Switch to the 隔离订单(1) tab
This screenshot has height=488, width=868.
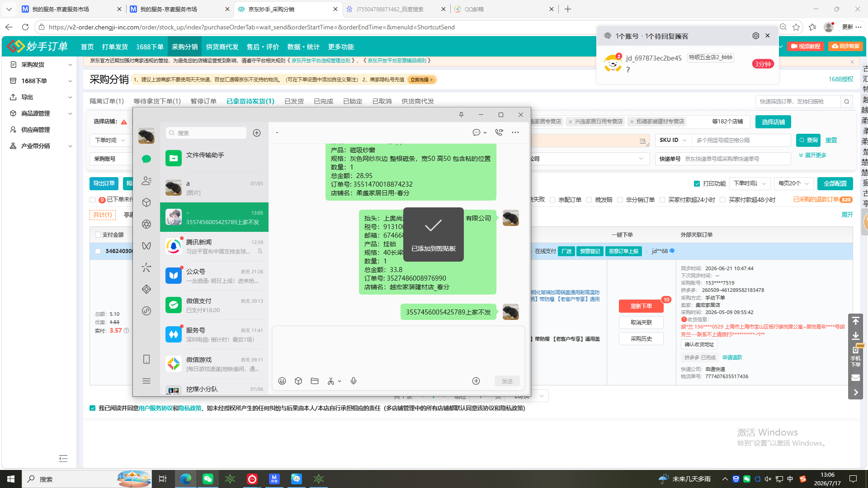point(107,101)
